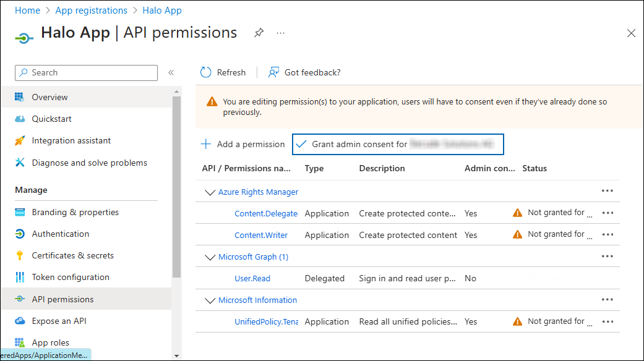Click the warning icon beside Content.Writer status
This screenshot has width=644, height=361.
pyautogui.click(x=517, y=234)
